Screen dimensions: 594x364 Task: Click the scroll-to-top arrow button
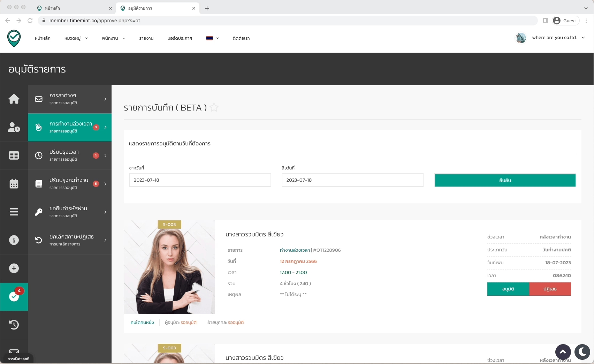563,352
